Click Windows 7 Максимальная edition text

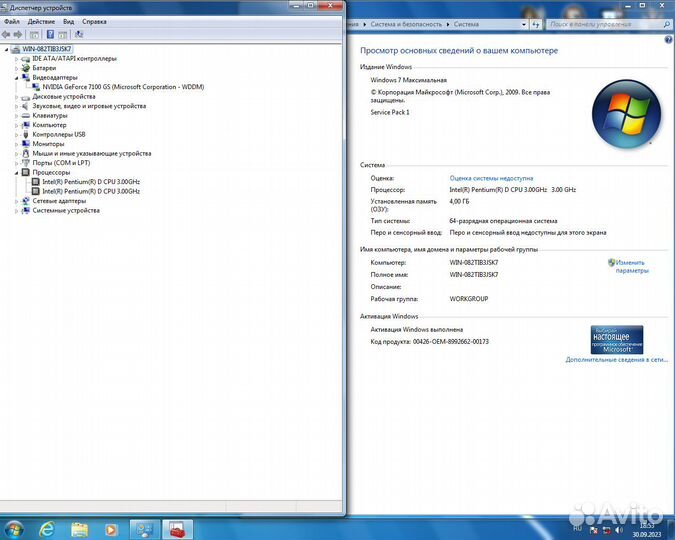pyautogui.click(x=409, y=80)
